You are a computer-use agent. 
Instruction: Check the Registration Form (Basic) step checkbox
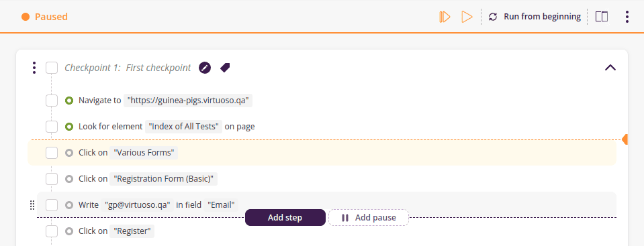click(52, 179)
